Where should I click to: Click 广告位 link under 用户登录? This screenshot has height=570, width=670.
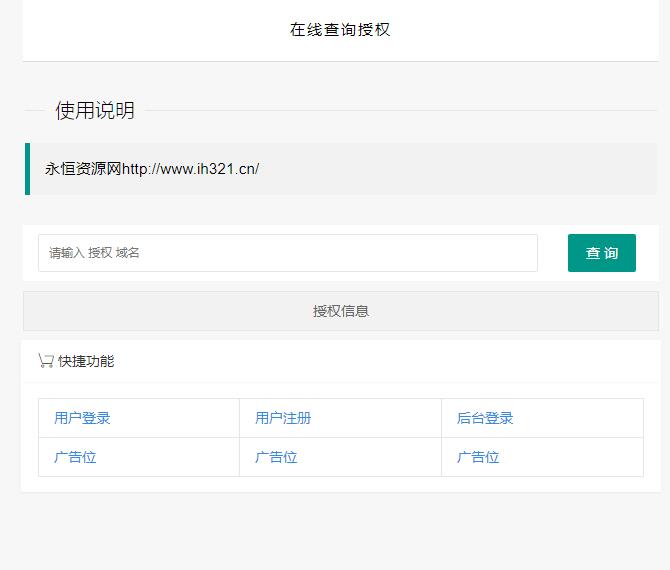75,457
